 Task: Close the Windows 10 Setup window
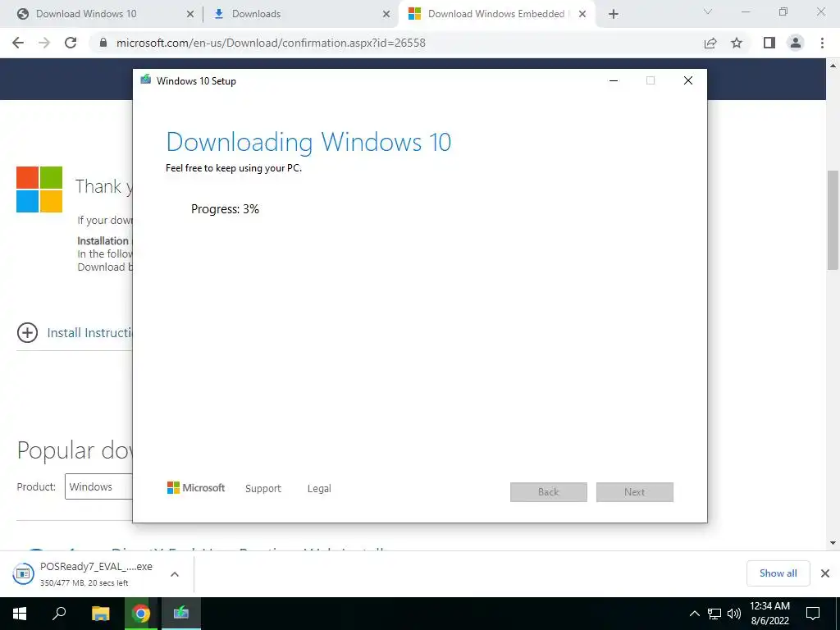pyautogui.click(x=688, y=80)
